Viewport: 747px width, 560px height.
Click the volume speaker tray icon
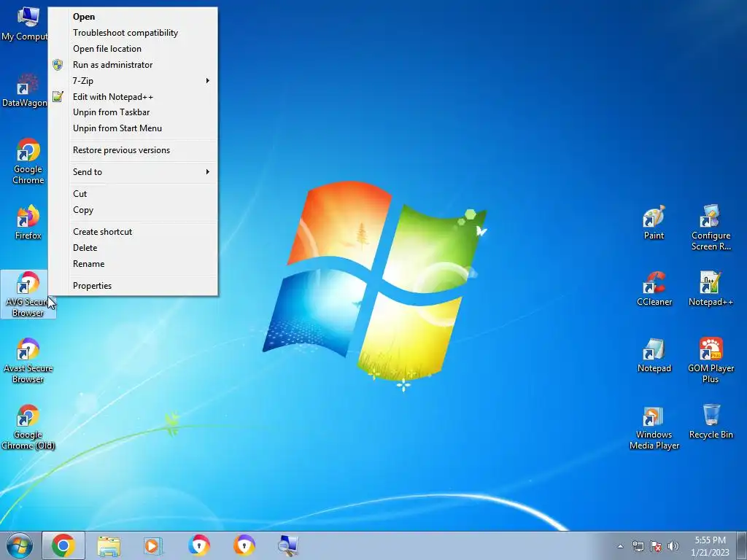(673, 546)
